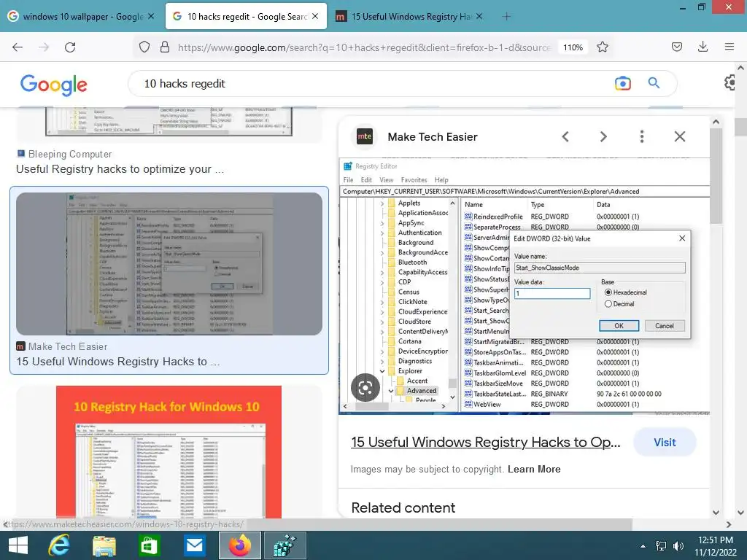Close the 15 Useful Windows Registry tab

pyautogui.click(x=479, y=17)
